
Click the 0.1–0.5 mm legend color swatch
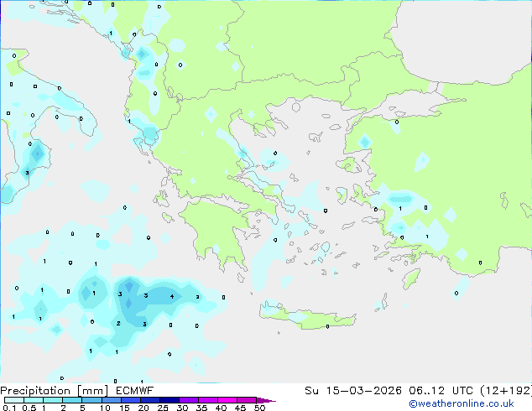pyautogui.click(x=14, y=400)
